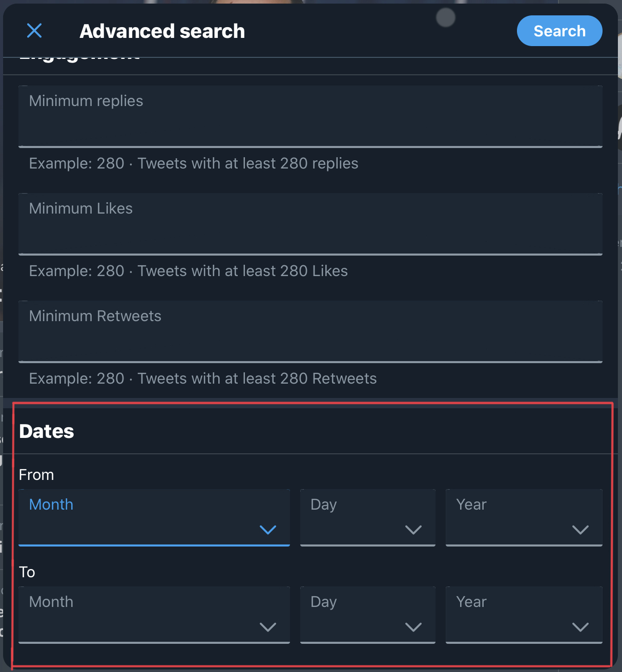Viewport: 622px width, 672px height.
Task: Click the Engagement section header
Action: (x=79, y=55)
